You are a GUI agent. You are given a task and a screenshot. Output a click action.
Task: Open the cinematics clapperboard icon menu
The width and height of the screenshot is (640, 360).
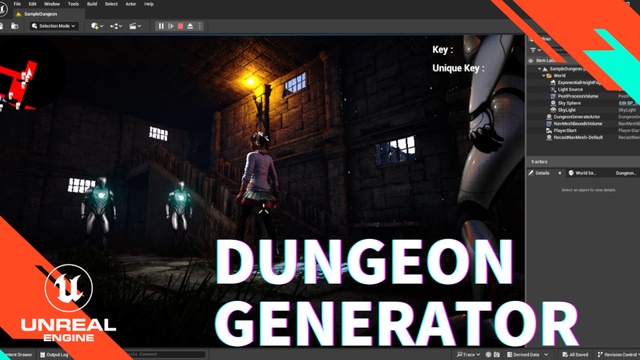tap(135, 26)
